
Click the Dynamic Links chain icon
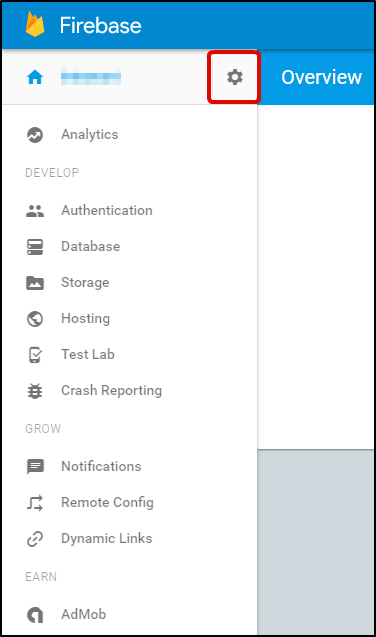[x=35, y=539]
